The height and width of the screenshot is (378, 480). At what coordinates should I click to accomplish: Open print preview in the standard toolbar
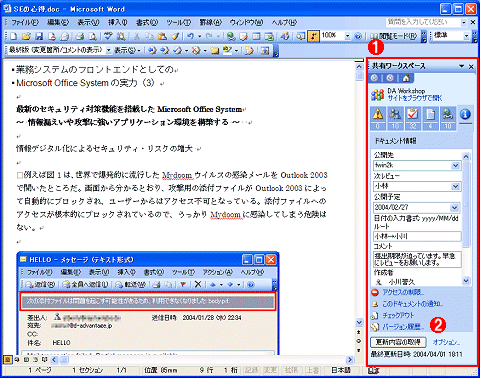pos(93,36)
